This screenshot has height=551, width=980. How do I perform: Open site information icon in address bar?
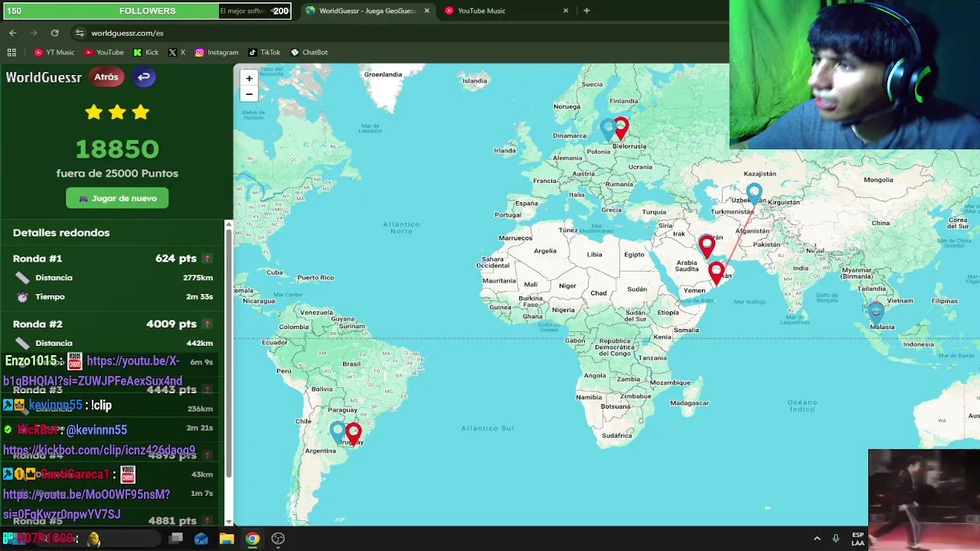pyautogui.click(x=80, y=33)
